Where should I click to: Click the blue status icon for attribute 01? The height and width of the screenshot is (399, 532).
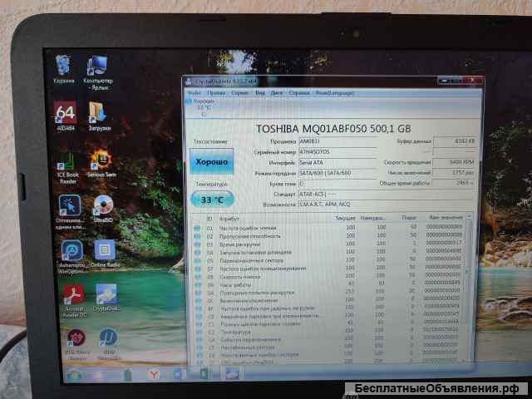[x=197, y=229]
